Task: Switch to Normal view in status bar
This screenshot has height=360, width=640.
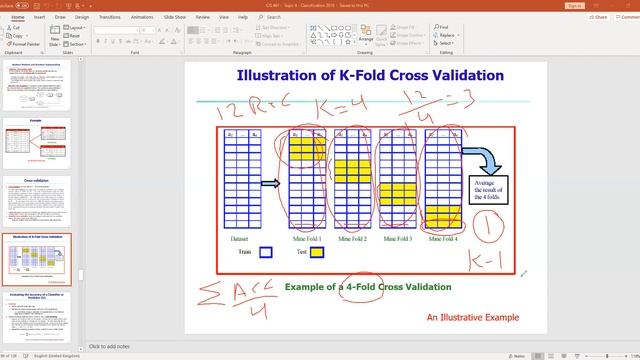Action: pyautogui.click(x=538, y=356)
